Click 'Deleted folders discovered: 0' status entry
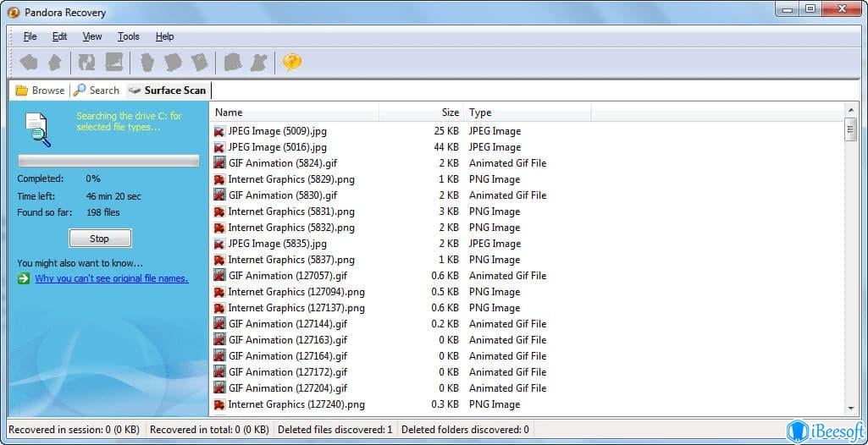Viewport: 868px width, 445px height. tap(465, 430)
